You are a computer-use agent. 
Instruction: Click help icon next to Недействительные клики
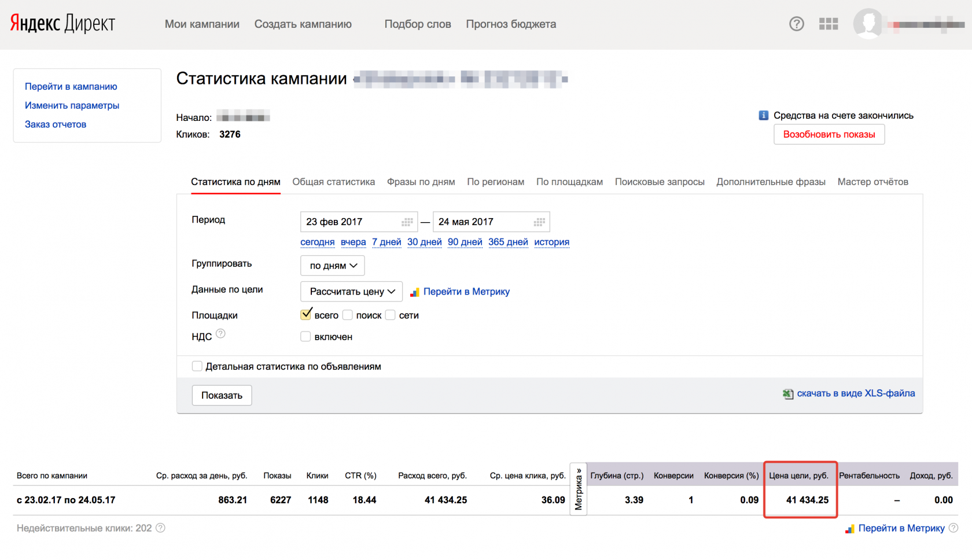(x=161, y=528)
